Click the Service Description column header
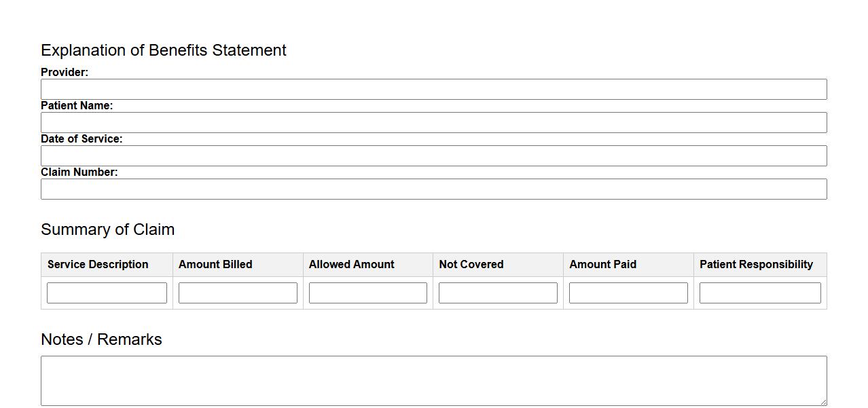The image size is (868, 408). 98,265
